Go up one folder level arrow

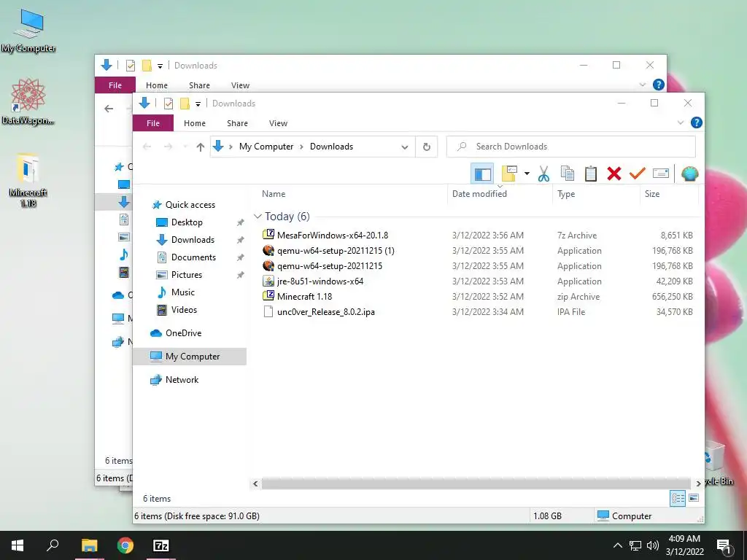(x=200, y=147)
